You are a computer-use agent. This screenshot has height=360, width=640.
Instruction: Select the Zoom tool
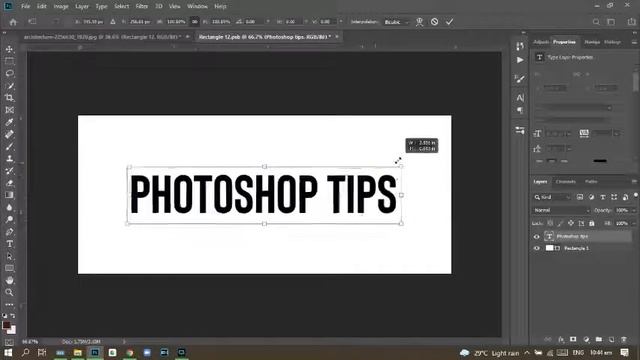click(x=9, y=292)
